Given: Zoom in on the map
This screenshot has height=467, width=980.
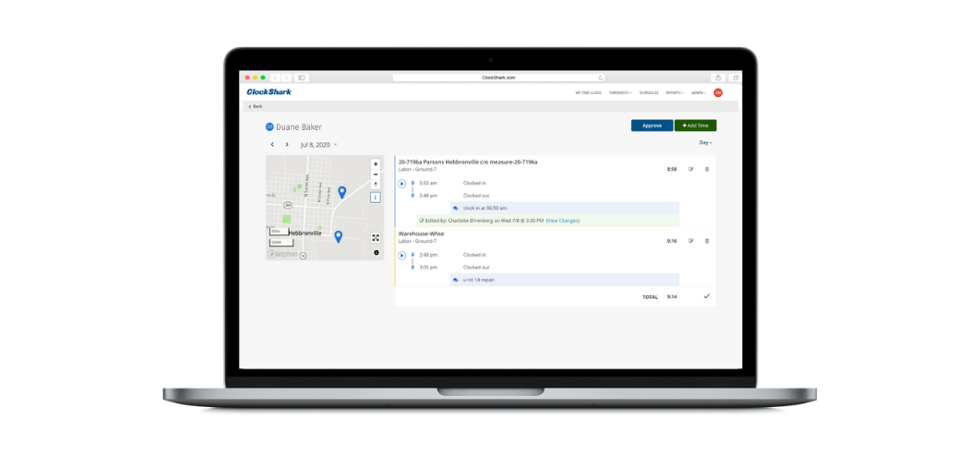Looking at the screenshot, I should pyautogui.click(x=376, y=163).
